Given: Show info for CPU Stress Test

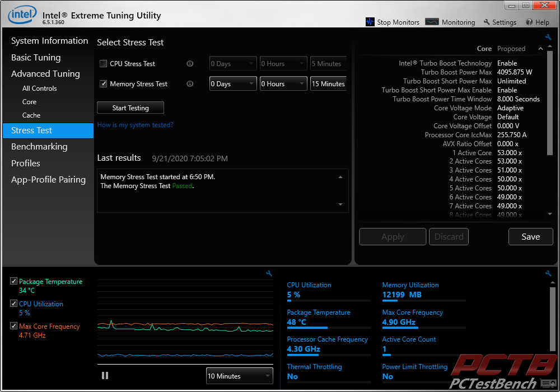Looking at the screenshot, I should 190,63.
